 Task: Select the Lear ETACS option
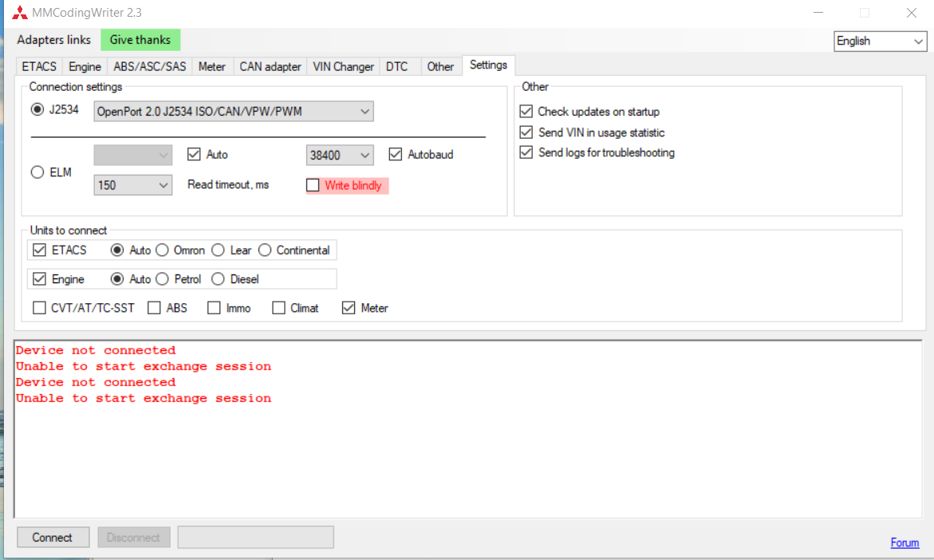[218, 250]
